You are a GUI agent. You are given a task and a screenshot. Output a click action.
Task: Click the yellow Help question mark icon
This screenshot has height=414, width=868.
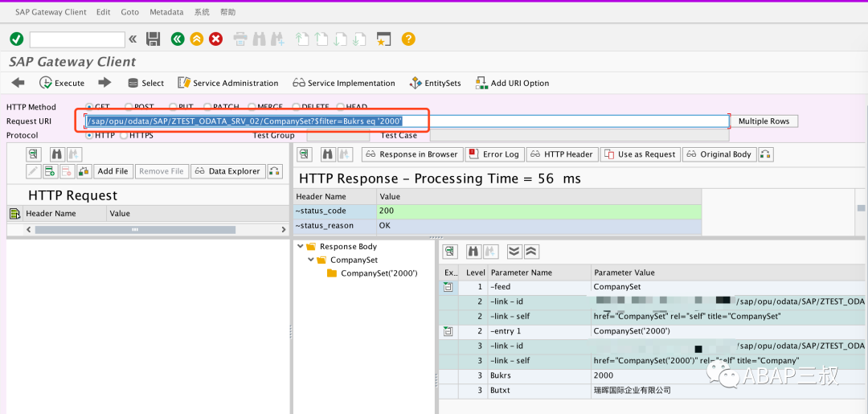[408, 39]
